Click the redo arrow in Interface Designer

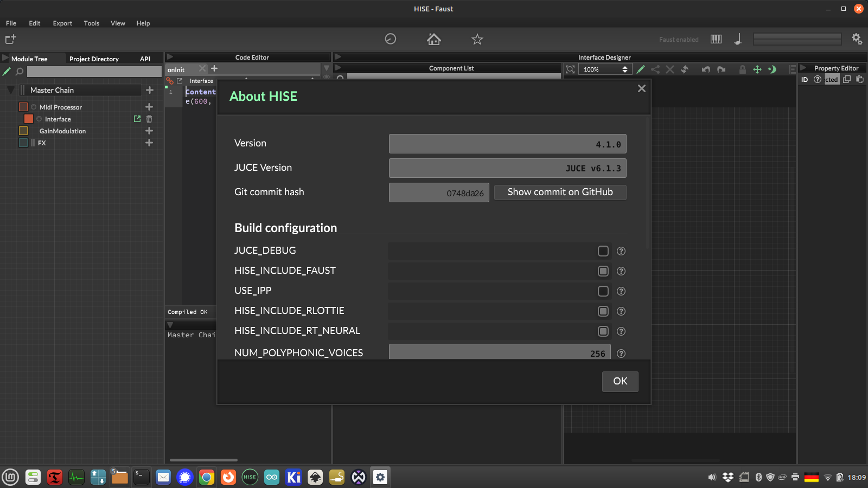(722, 69)
